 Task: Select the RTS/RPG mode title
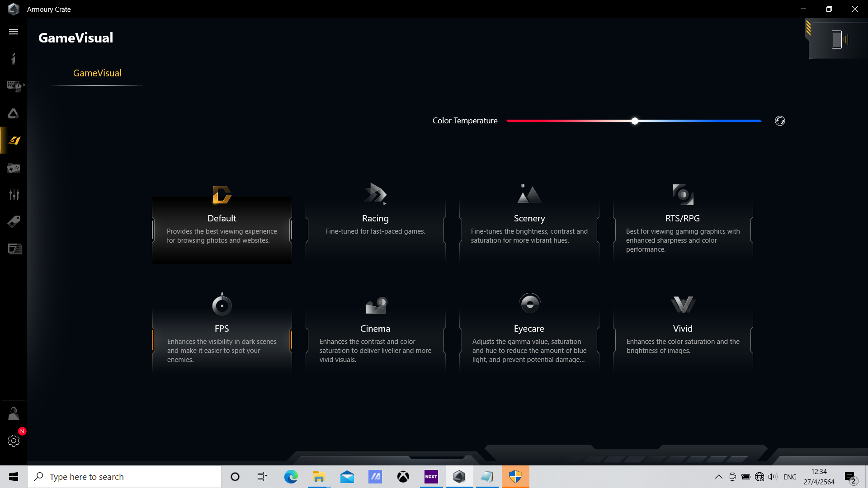tap(683, 218)
